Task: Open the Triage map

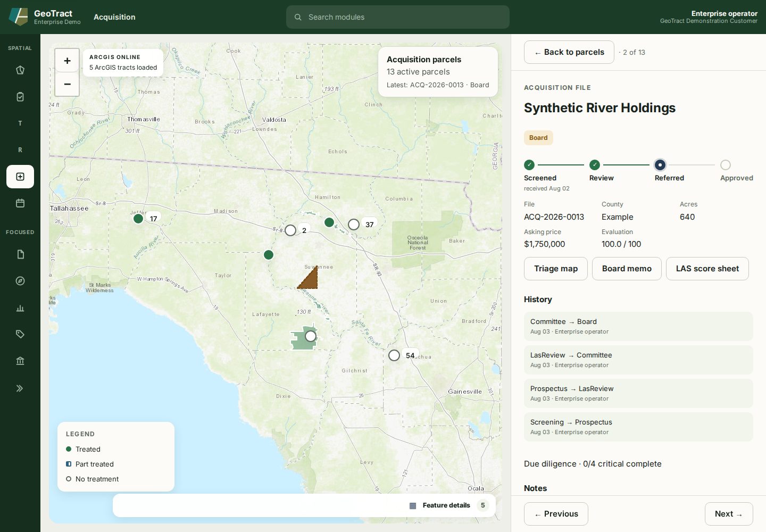Action: [x=556, y=269]
